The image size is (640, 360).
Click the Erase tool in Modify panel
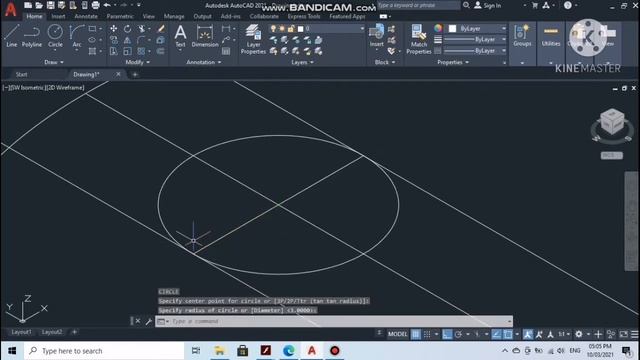coord(161,29)
